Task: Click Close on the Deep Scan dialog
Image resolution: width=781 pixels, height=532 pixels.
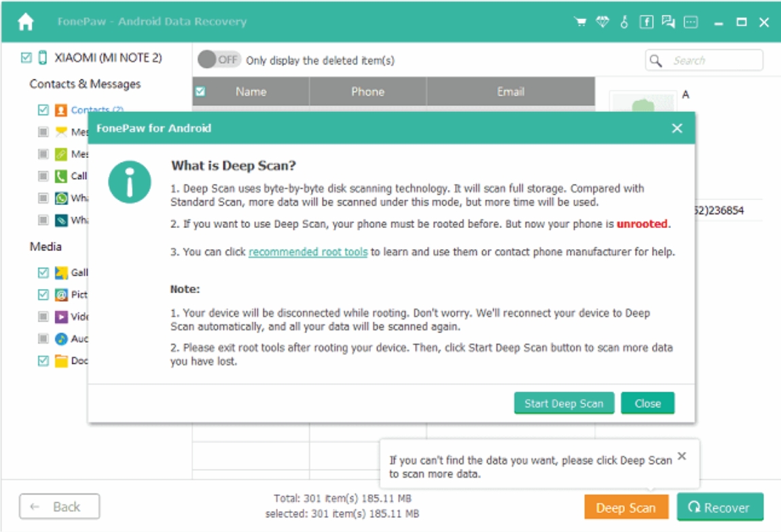Action: pos(647,402)
